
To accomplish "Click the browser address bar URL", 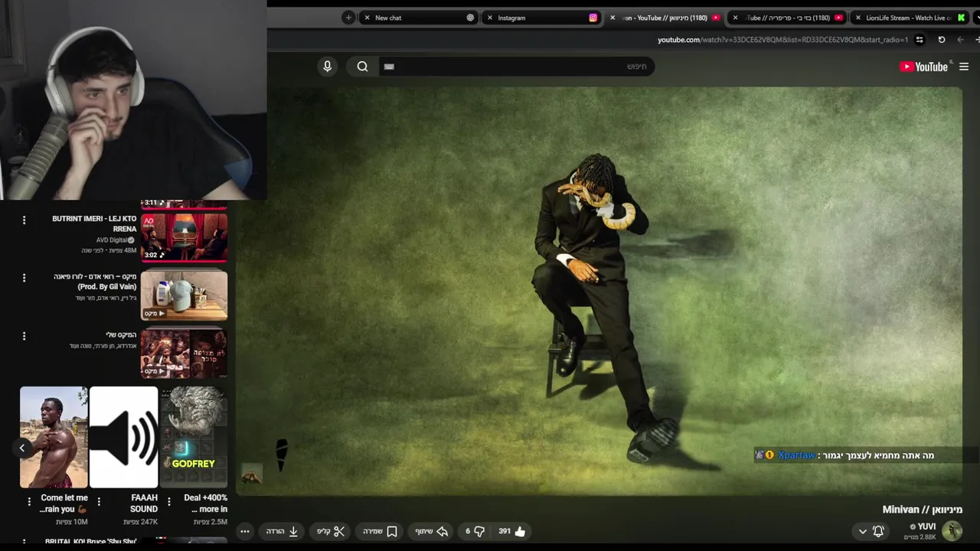I will click(x=782, y=40).
